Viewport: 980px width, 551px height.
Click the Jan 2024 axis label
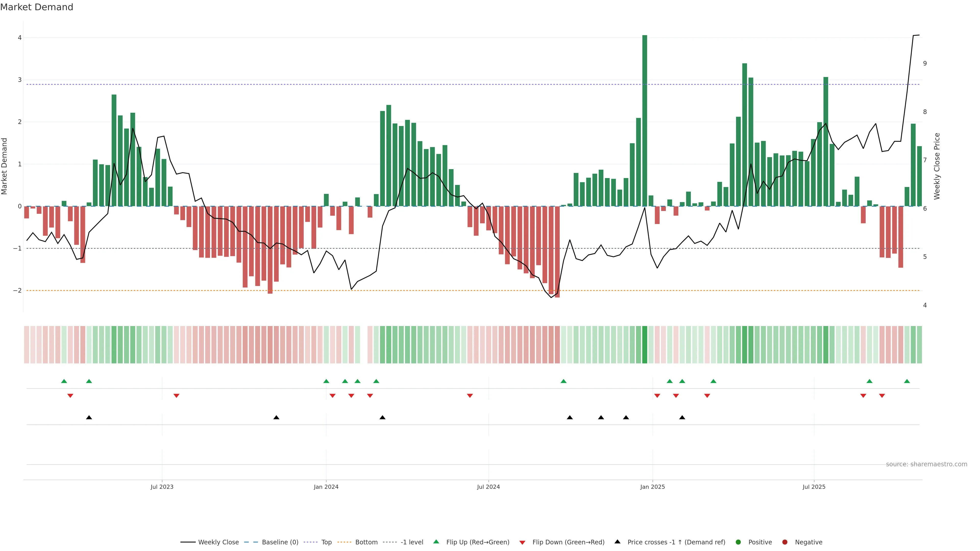tap(326, 487)
